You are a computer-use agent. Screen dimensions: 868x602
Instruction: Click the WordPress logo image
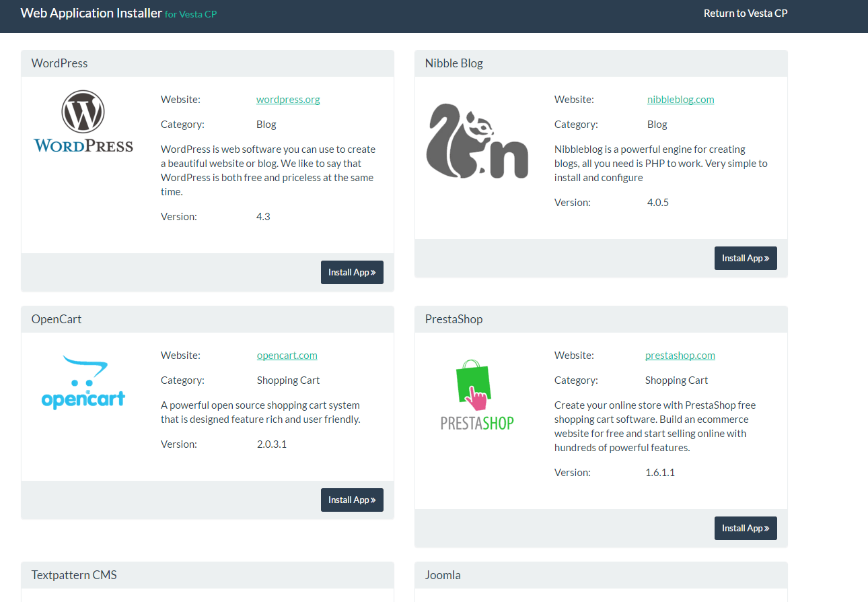83,122
